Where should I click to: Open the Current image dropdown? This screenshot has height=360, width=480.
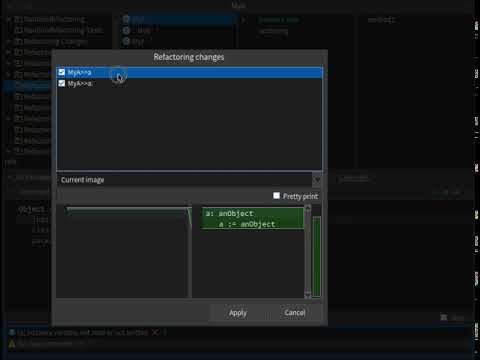click(189, 180)
